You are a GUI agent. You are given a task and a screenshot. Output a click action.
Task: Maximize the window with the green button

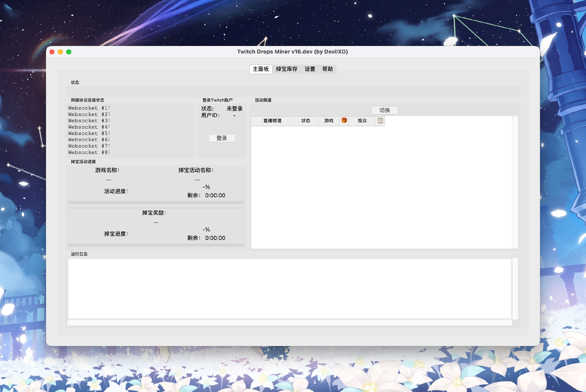pos(69,52)
